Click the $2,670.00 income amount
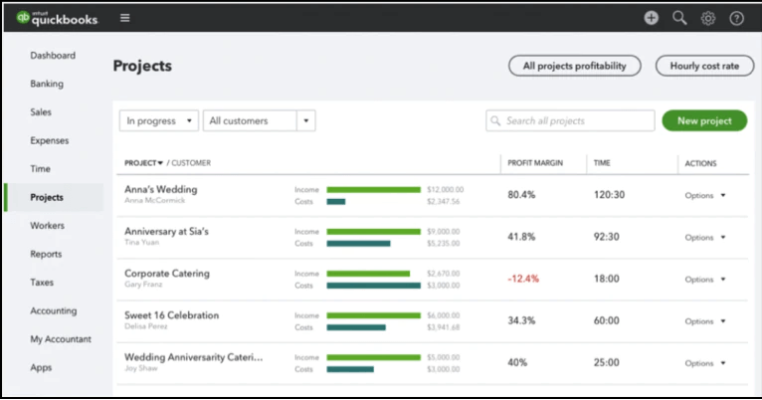762x400 pixels. (443, 274)
